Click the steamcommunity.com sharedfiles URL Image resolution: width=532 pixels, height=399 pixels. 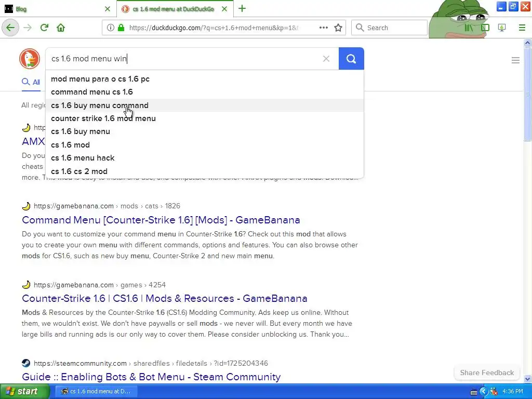pyautogui.click(x=151, y=363)
